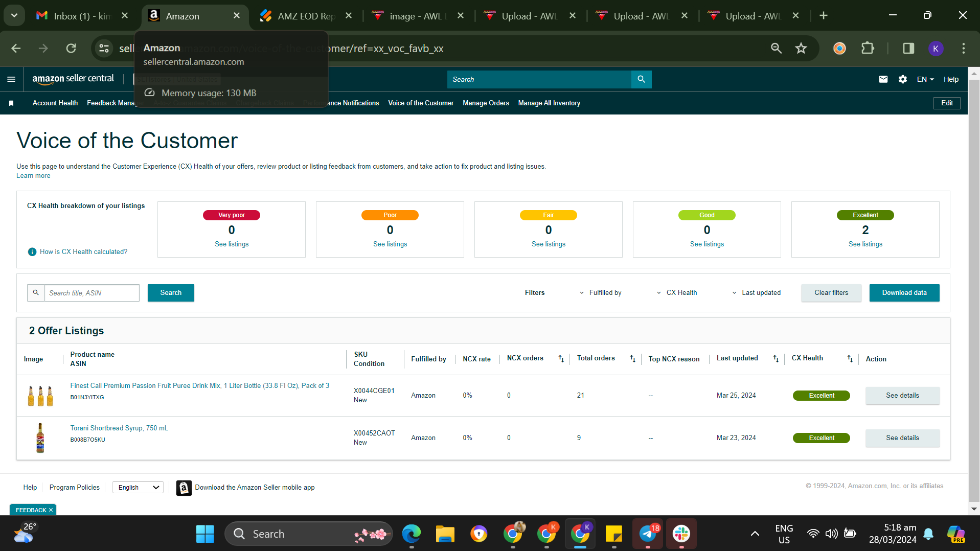The image size is (980, 551).
Task: Expand the Fulfilled by filter dropdown
Action: [x=600, y=293]
